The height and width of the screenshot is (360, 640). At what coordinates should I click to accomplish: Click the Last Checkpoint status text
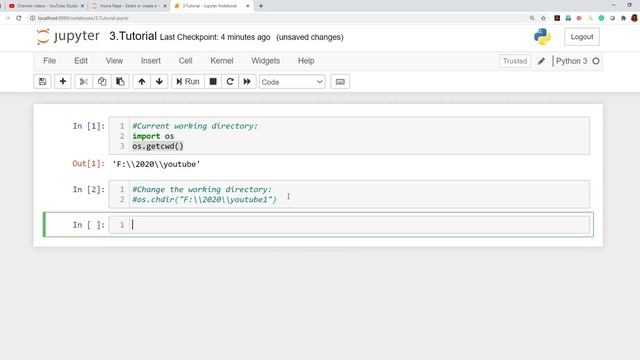pos(215,37)
